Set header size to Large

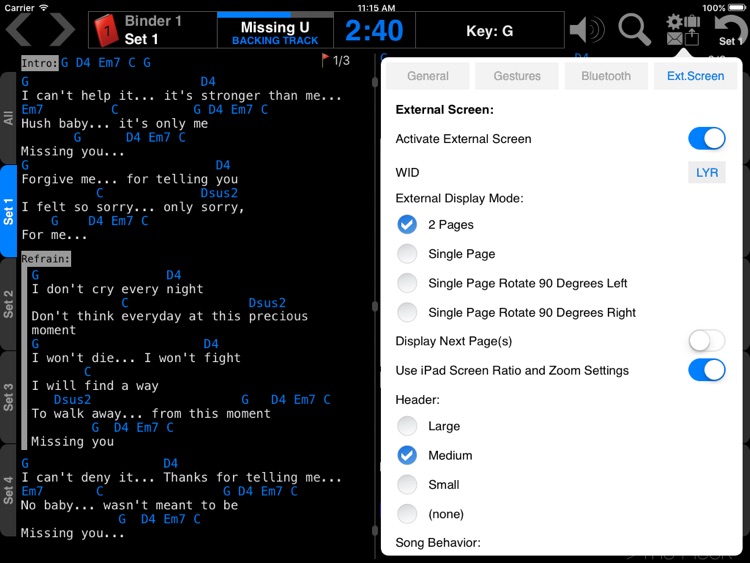click(407, 426)
